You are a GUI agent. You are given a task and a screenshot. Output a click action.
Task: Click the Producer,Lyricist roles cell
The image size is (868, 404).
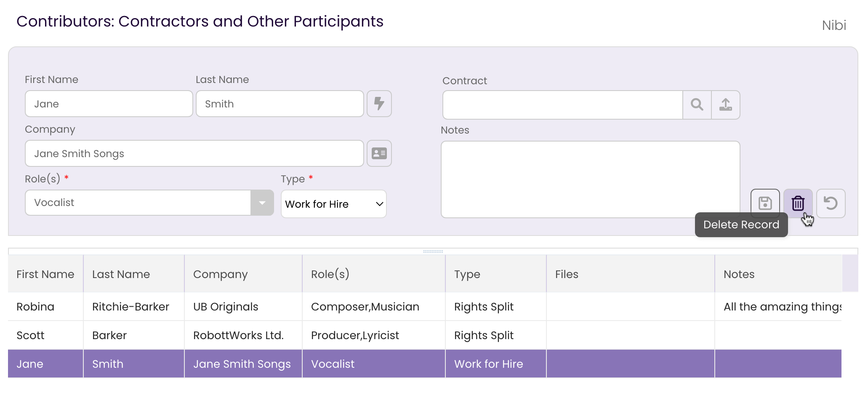tap(374, 335)
